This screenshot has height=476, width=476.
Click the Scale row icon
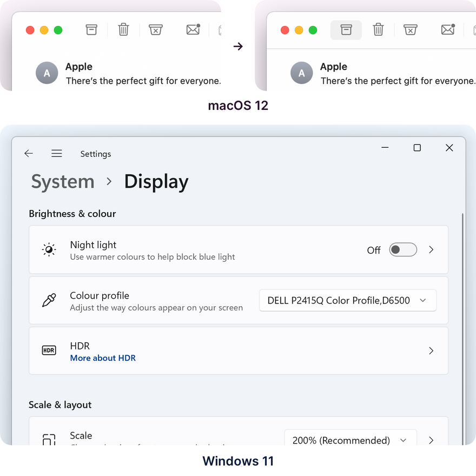tap(49, 439)
